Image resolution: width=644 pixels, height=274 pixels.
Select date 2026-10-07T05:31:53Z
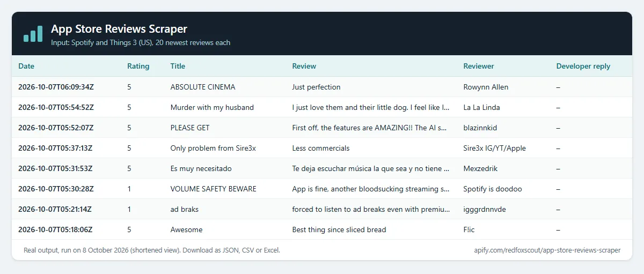56,168
